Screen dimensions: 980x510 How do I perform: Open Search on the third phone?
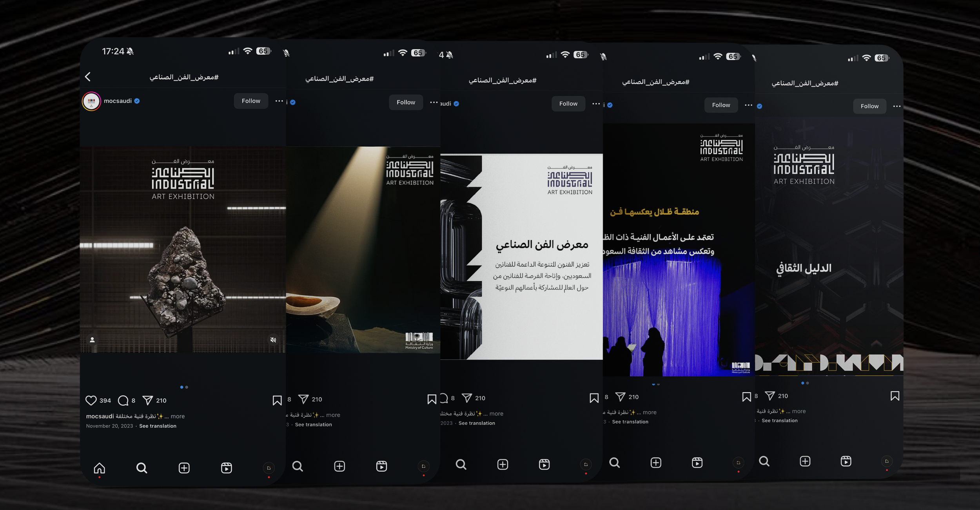tap(461, 465)
